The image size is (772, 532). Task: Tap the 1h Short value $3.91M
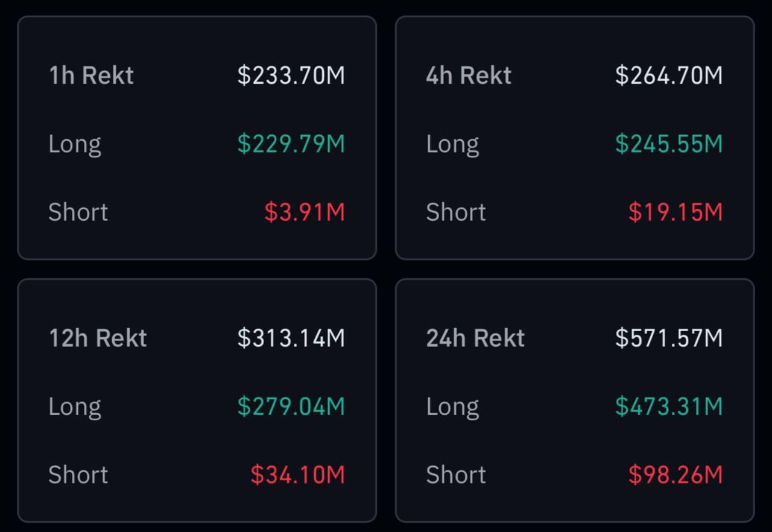pyautogui.click(x=304, y=212)
